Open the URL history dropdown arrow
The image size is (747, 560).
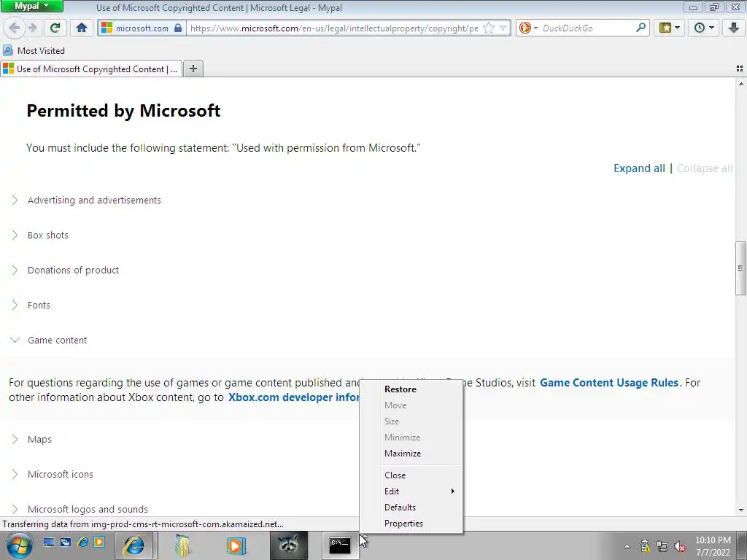[503, 28]
